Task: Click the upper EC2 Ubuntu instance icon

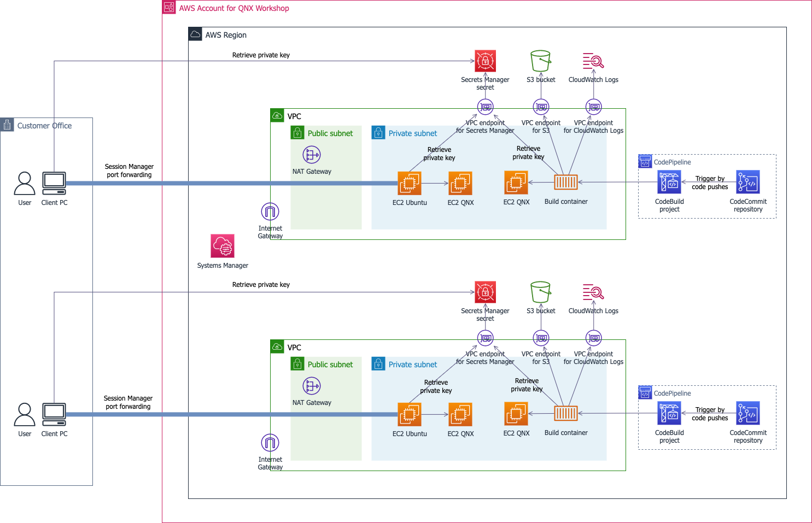Action: click(410, 183)
